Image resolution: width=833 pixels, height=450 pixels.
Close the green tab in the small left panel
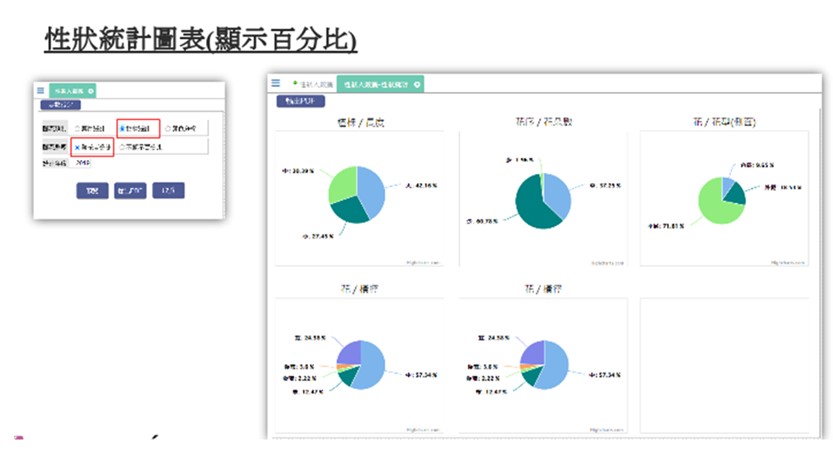pyautogui.click(x=91, y=91)
